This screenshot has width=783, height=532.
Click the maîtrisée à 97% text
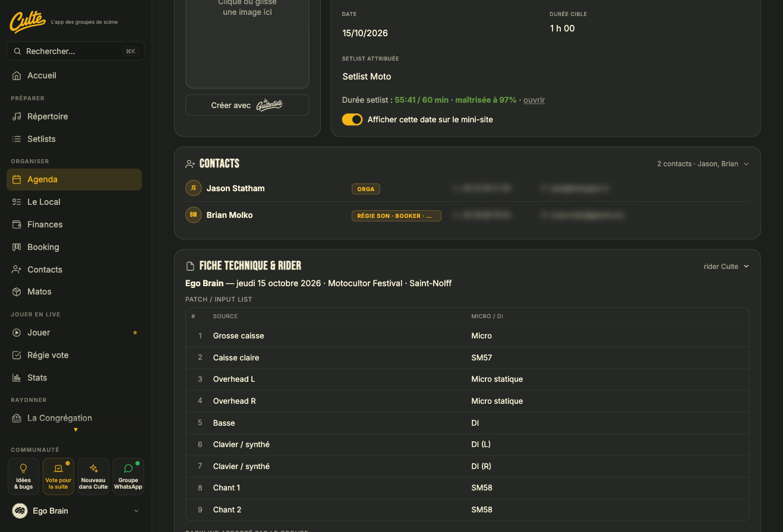(486, 100)
